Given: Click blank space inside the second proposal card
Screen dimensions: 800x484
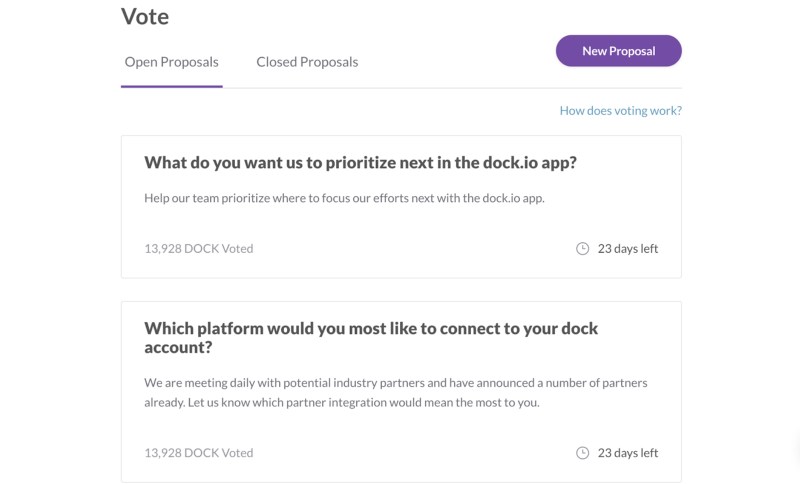Looking at the screenshot, I should [400, 428].
